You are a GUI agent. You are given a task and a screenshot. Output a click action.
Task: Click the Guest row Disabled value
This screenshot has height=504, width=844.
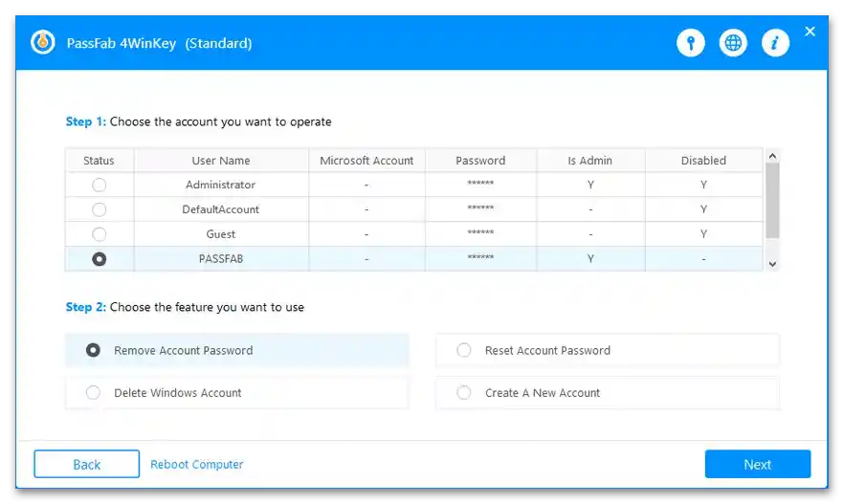(x=703, y=234)
